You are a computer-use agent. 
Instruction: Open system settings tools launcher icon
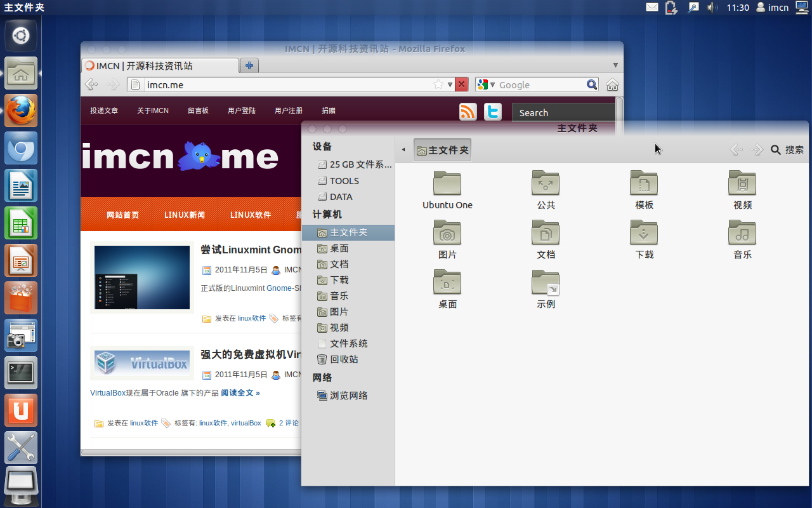tap(21, 448)
